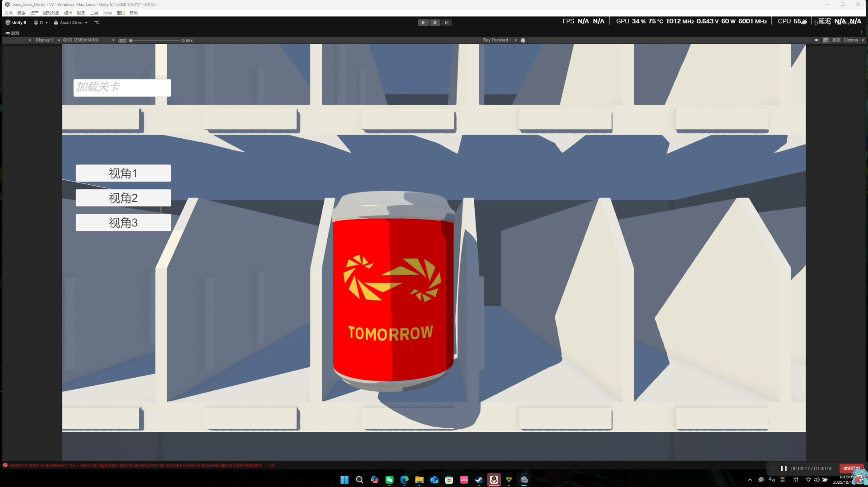868x487 pixels.
Task: Expand the Play Focused dropdown
Action: (499, 40)
